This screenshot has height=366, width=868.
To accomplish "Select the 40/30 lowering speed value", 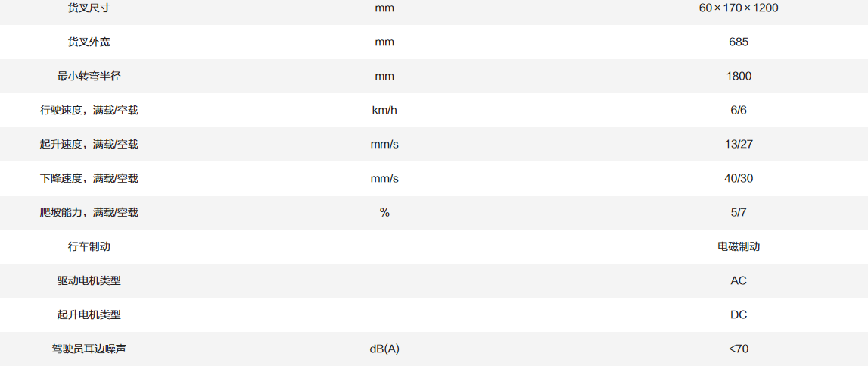I will click(x=739, y=178).
